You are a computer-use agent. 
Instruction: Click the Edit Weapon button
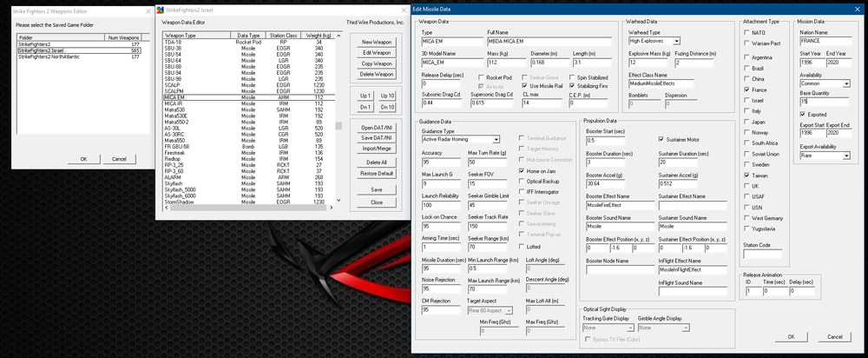point(377,53)
